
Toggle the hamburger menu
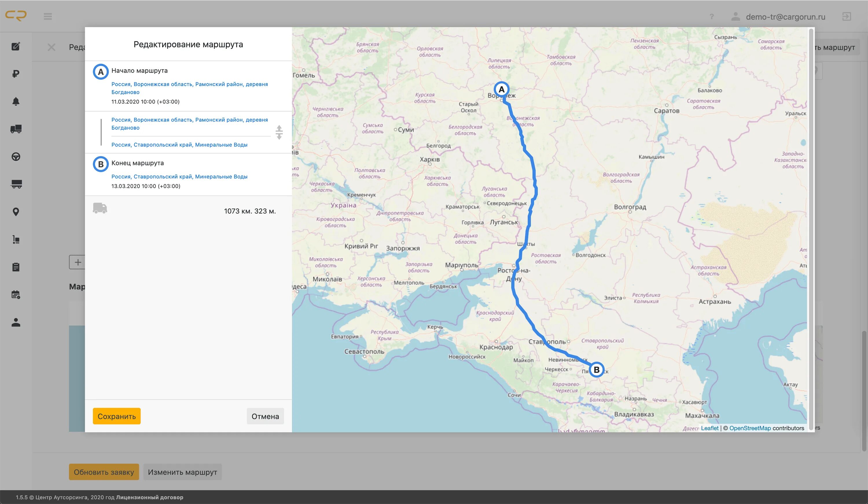tap(48, 16)
